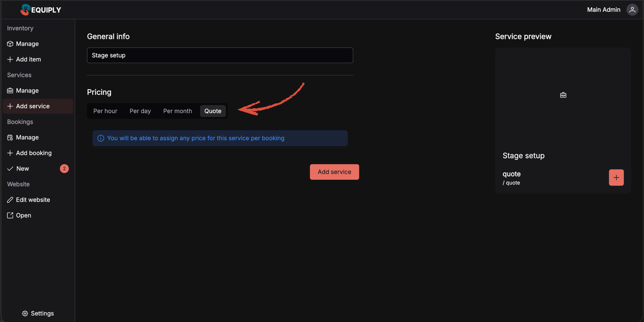
Task: Select Per hour pricing option
Action: (105, 111)
